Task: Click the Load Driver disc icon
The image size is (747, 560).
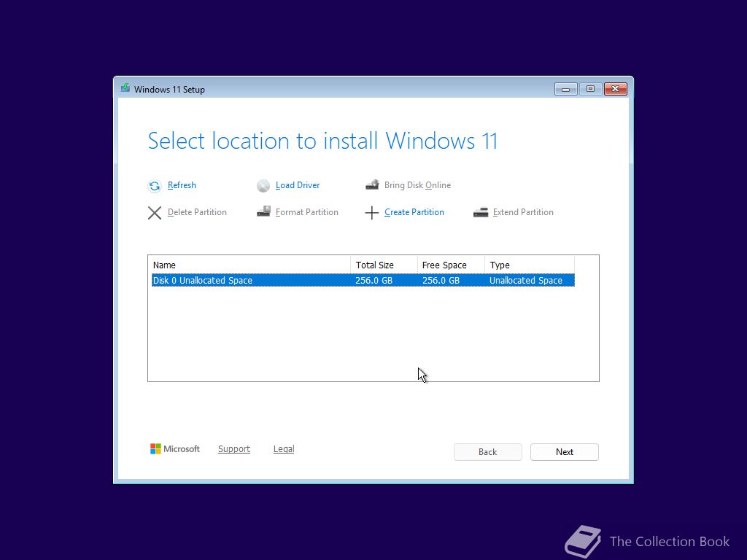Action: pos(263,186)
